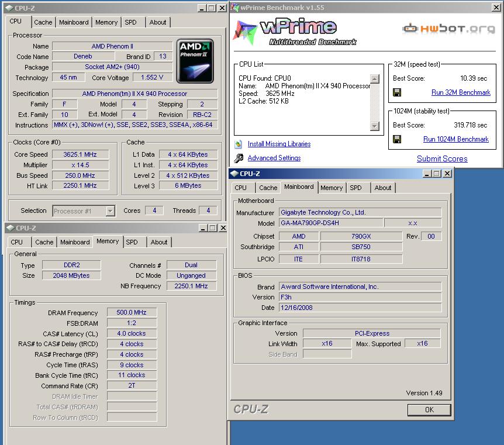
Task: Click the NB Frequency 2250.1 MHz value
Action: click(191, 286)
